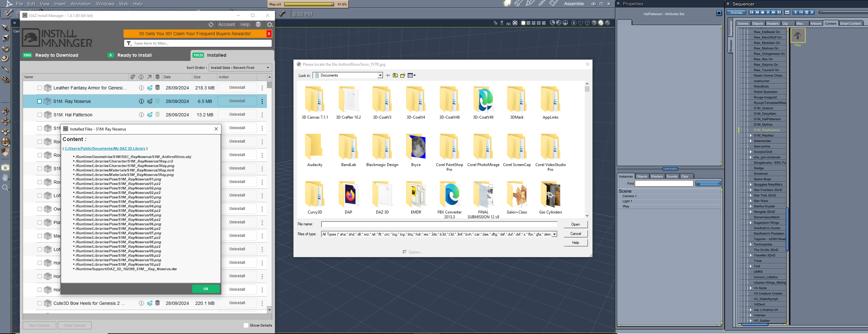Click OK in Installed Files dialog
The height and width of the screenshot is (334, 868).
(x=206, y=289)
